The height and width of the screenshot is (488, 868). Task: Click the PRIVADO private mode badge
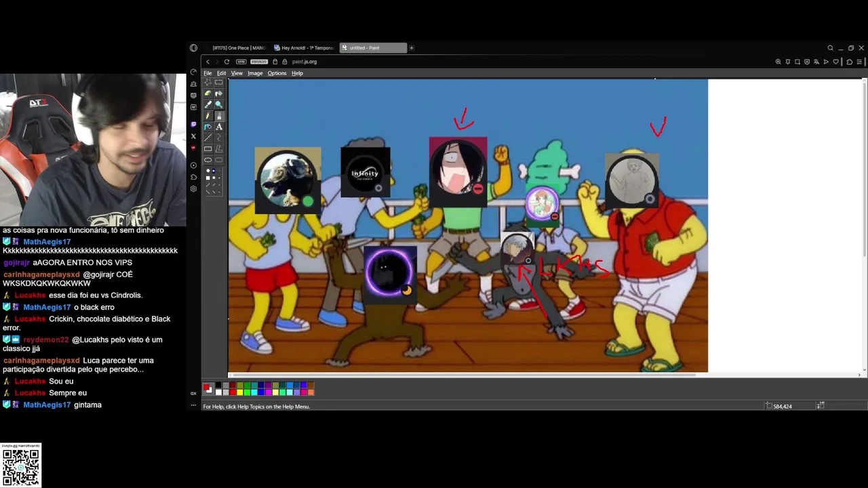click(259, 62)
